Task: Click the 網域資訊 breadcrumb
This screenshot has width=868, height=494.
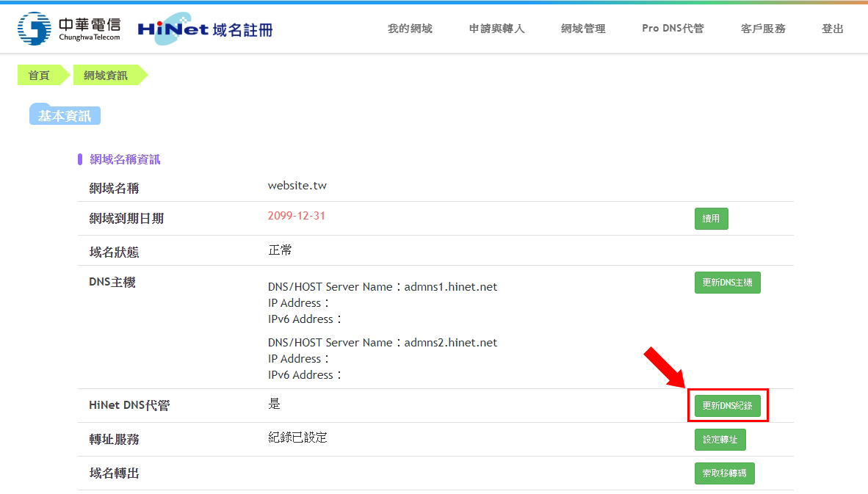Action: [x=106, y=75]
